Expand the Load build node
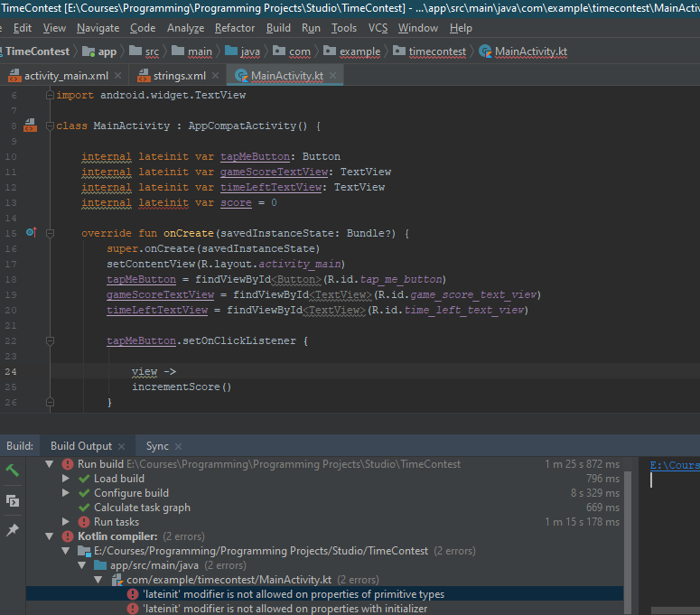 pos(66,479)
